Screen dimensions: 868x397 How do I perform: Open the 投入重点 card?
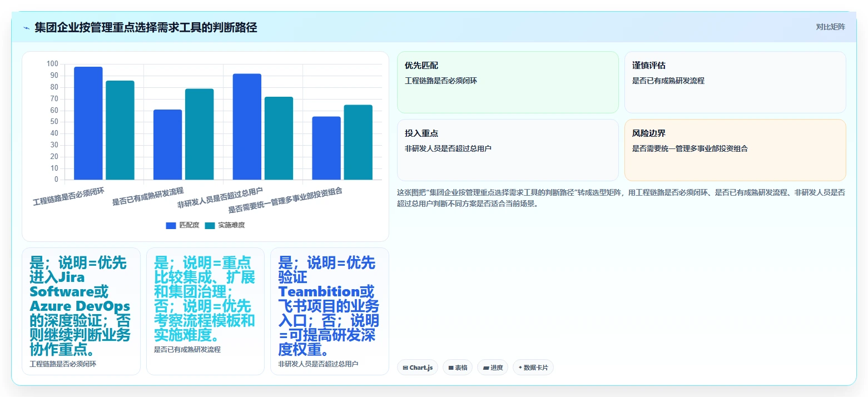click(508, 150)
